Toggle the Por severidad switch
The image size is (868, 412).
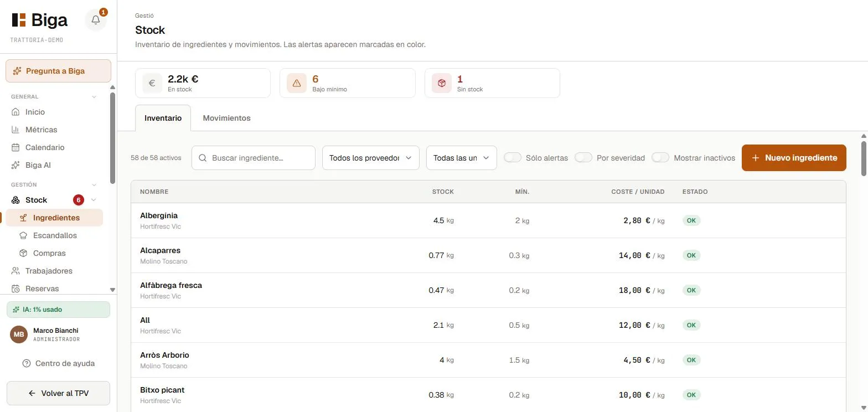[583, 158]
